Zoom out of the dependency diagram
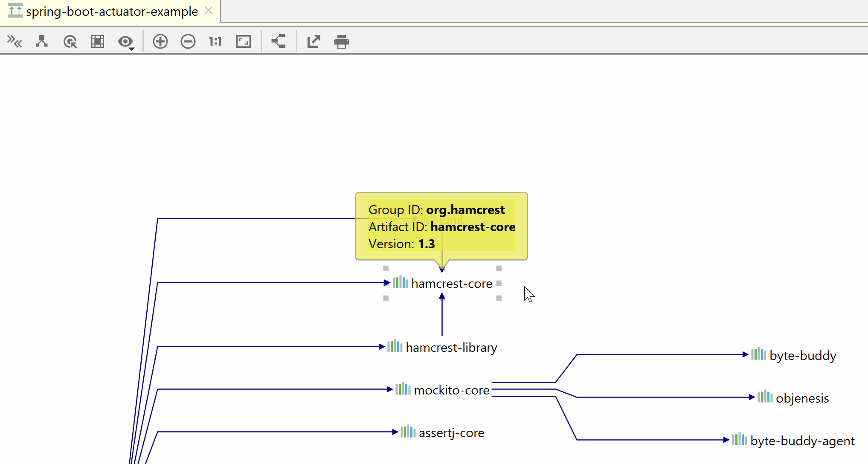The width and height of the screenshot is (868, 464). tap(188, 41)
